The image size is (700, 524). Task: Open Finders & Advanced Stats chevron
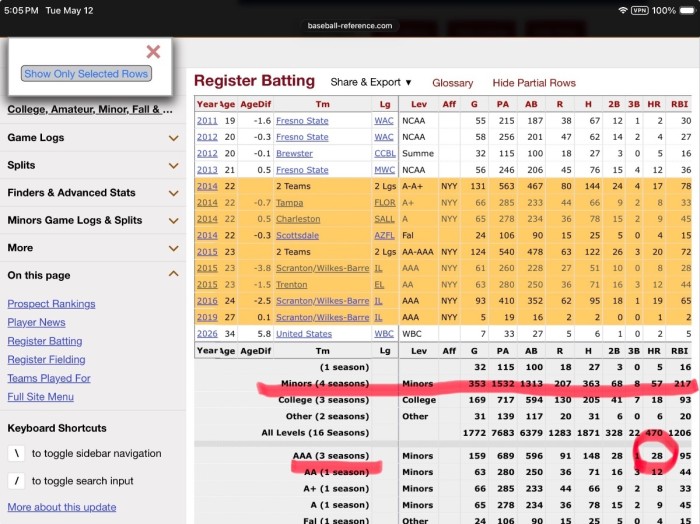[x=174, y=193]
